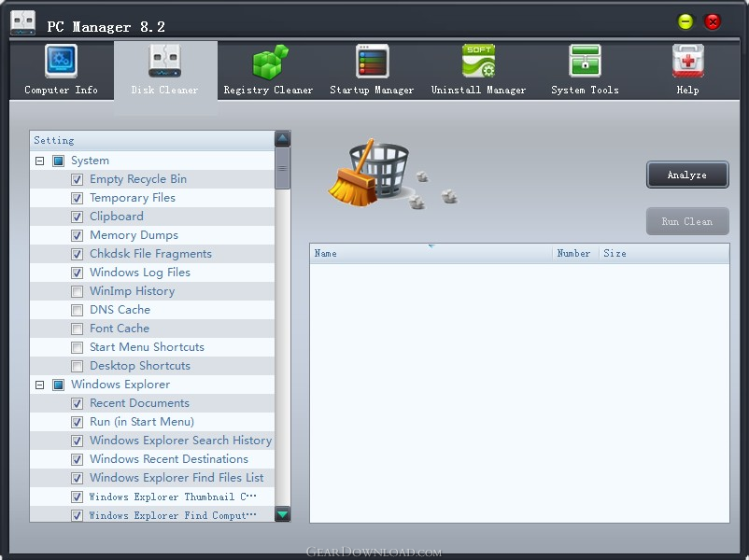Click the settings list scrollbar thumb

coord(283,168)
